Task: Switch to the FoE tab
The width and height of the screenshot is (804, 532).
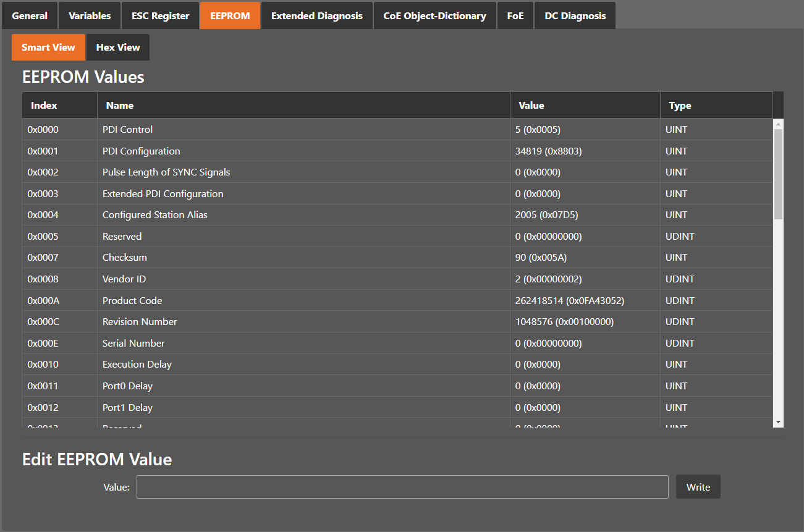Action: click(515, 15)
